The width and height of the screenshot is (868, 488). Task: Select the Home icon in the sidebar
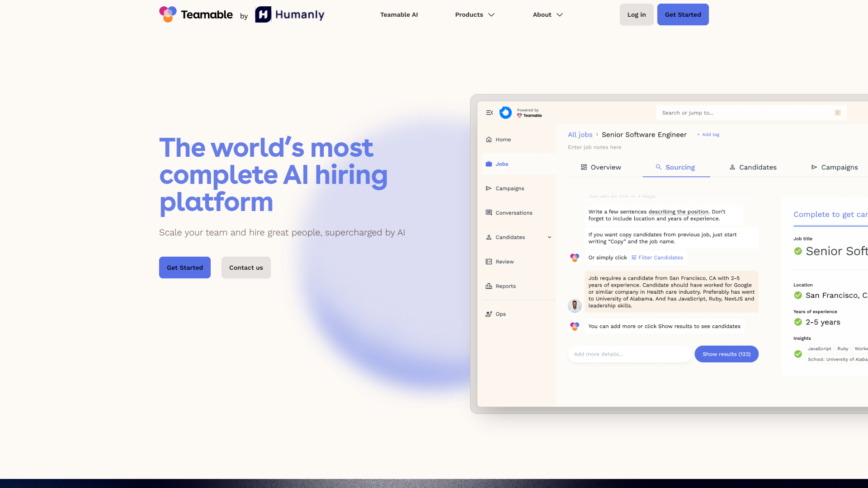pos(490,140)
